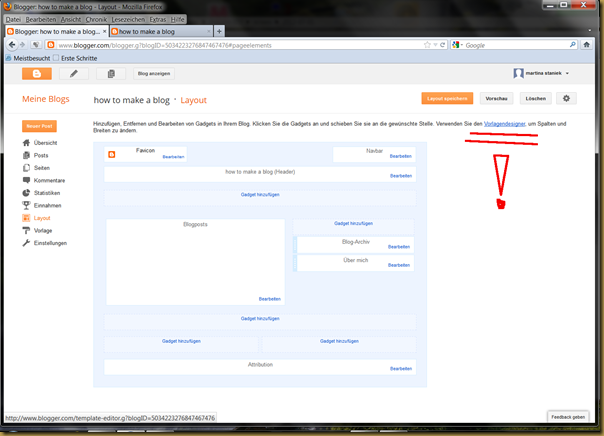Click the trophy icon beside Einnahmen
The height and width of the screenshot is (436, 604).
click(26, 206)
